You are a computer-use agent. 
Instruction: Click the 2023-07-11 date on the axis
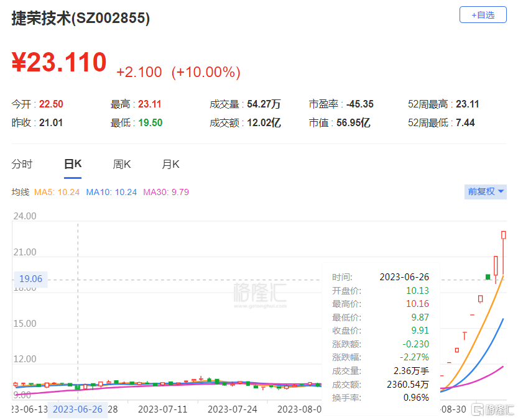click(x=162, y=409)
